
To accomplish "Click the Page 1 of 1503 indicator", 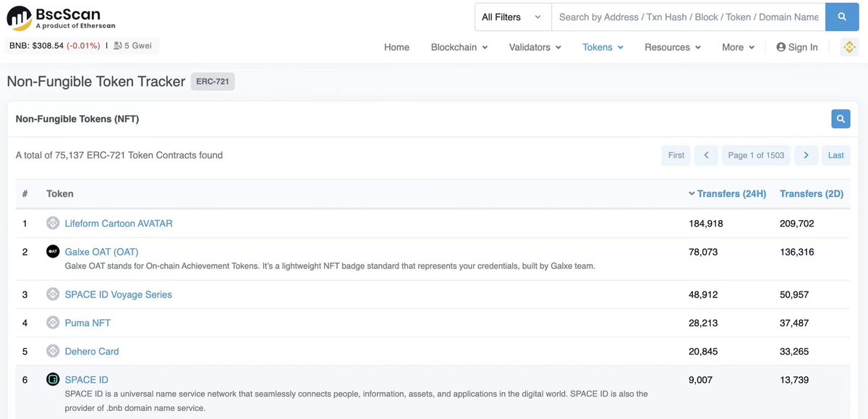I will pos(756,156).
